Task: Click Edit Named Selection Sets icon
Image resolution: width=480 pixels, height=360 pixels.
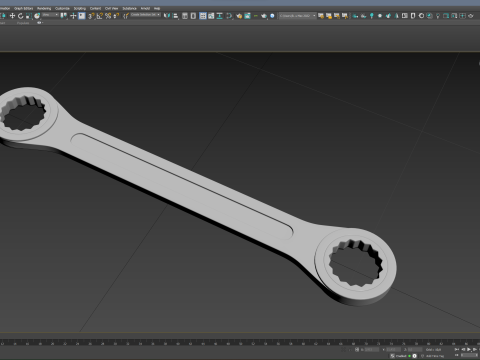Action: pyautogui.click(x=126, y=16)
